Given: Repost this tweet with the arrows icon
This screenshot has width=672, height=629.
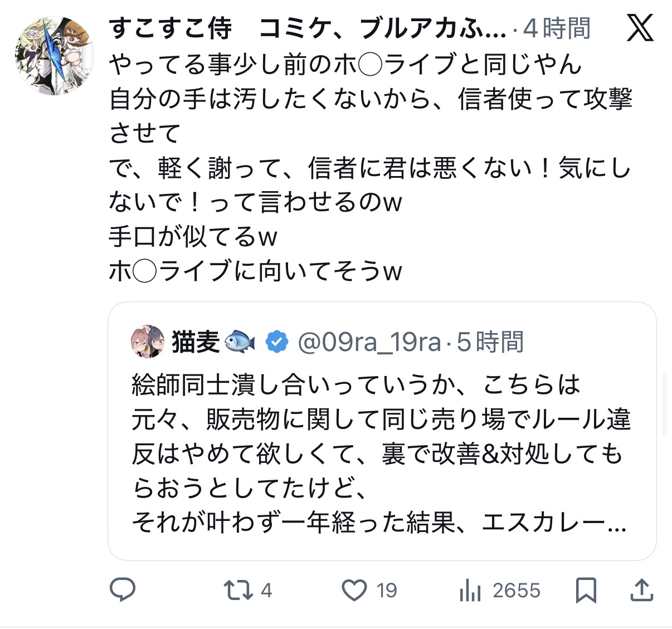Looking at the screenshot, I should (238, 591).
